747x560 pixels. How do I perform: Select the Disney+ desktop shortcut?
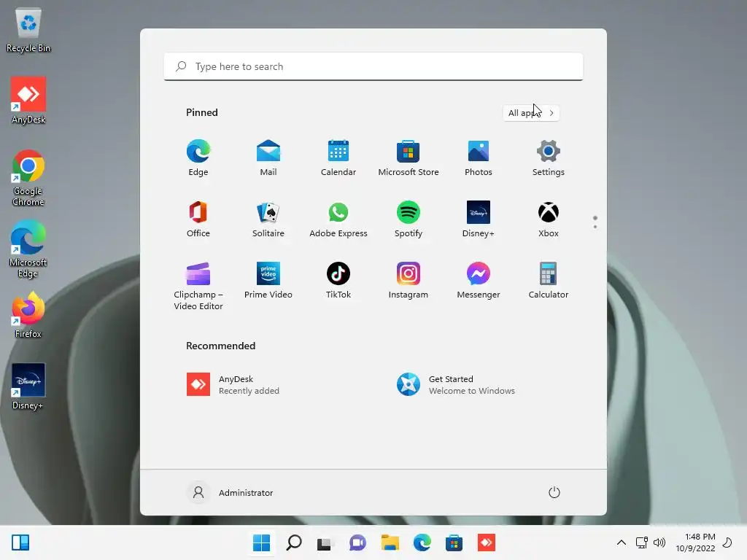coord(28,386)
